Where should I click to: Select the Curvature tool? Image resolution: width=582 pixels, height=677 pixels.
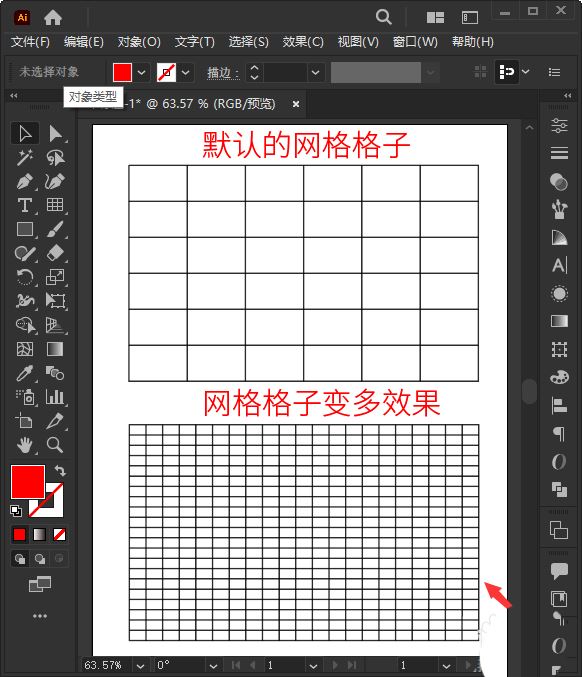point(55,181)
